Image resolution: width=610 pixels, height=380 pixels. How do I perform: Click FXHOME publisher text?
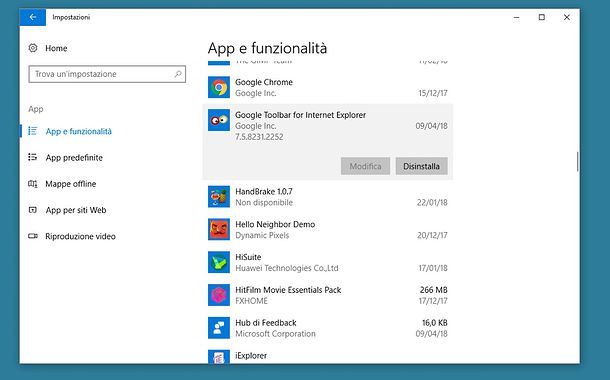251,301
